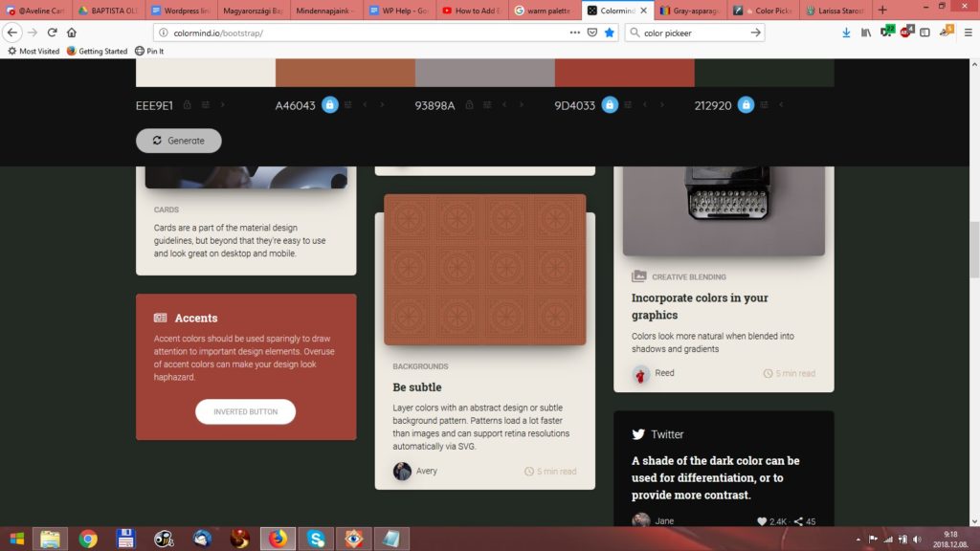Open the Be subtle article heading
The width and height of the screenshot is (980, 551).
417,387
